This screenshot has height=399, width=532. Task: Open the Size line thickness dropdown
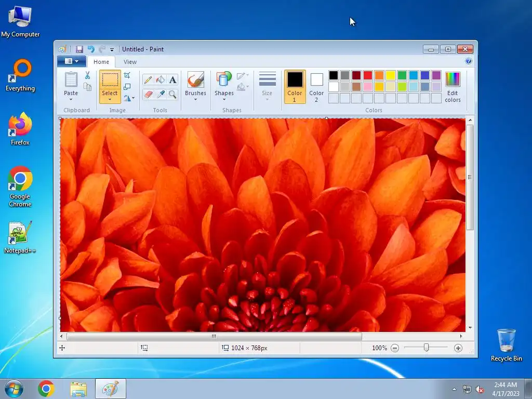267,87
